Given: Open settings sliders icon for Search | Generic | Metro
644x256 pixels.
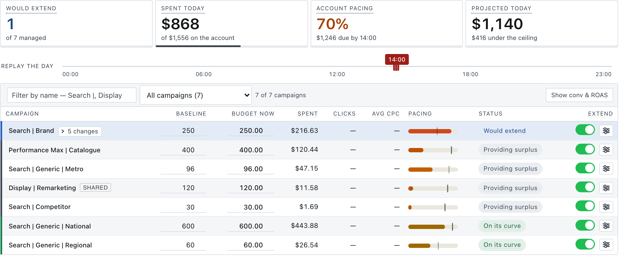Looking at the screenshot, I should [x=606, y=169].
